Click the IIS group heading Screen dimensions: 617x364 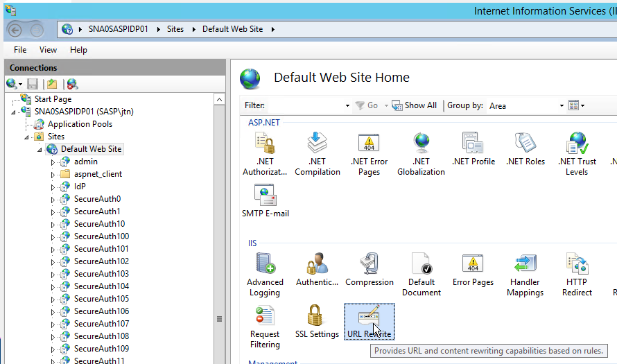[x=252, y=243]
